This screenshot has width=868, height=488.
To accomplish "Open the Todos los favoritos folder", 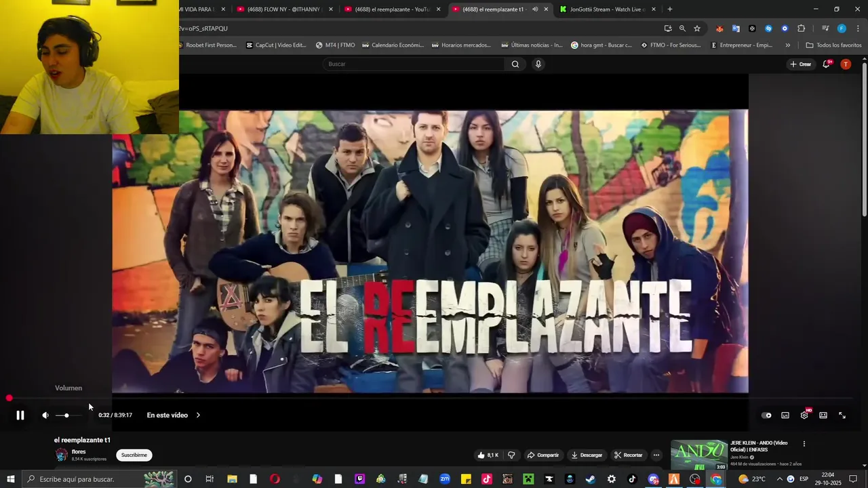I will 833,45.
